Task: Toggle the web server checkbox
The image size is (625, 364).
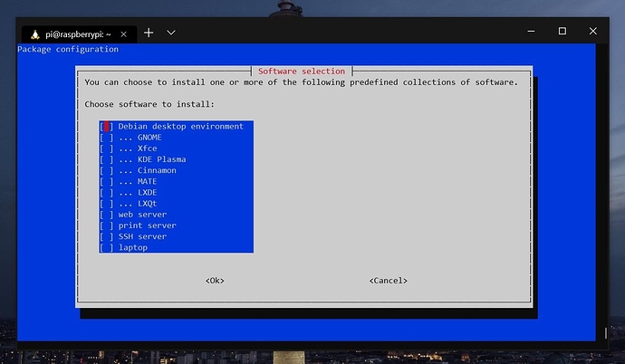Action: tap(106, 215)
